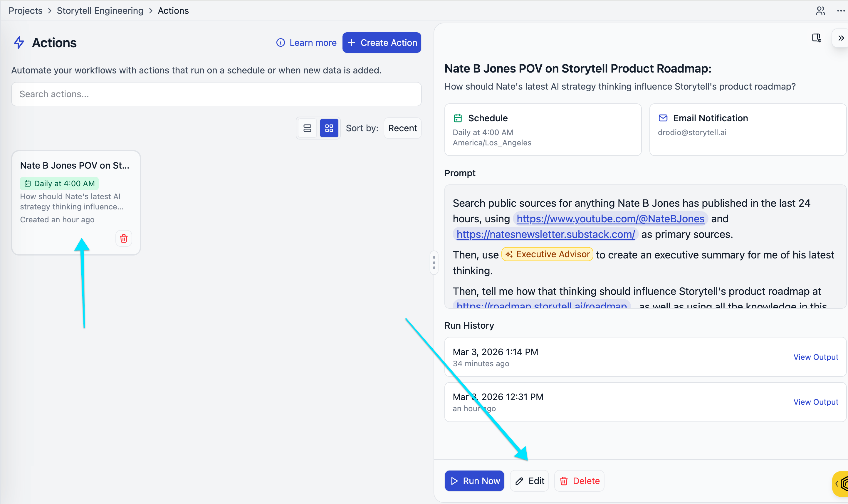Image resolution: width=848 pixels, height=504 pixels.
Task: Click the Learn more link
Action: click(x=313, y=43)
